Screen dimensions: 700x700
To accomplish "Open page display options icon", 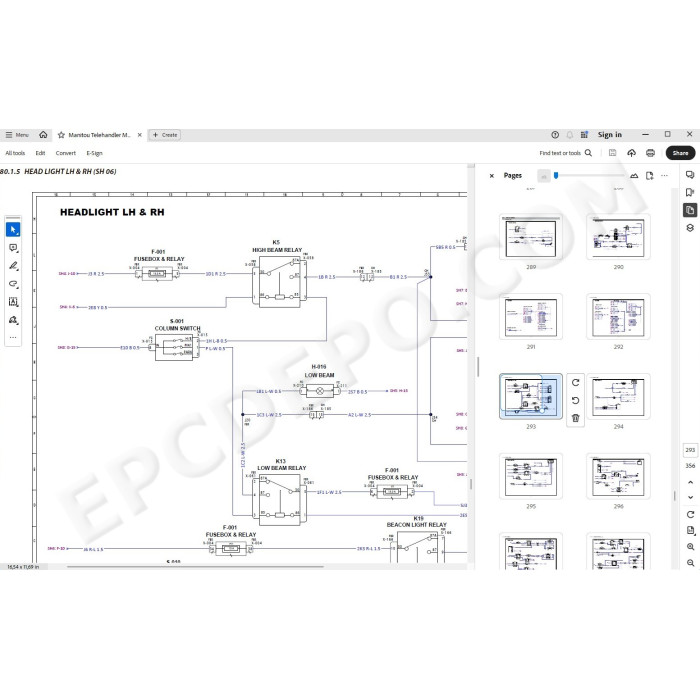I will click(690, 531).
